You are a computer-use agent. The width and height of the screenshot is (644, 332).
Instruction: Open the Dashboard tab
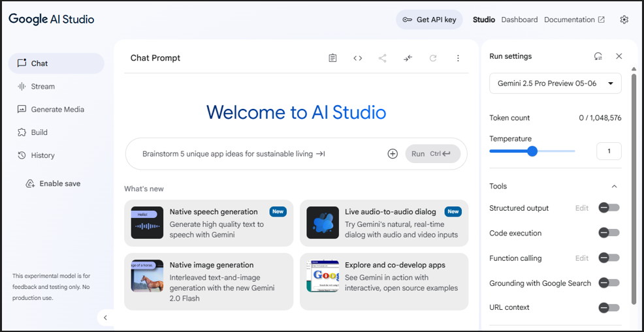point(519,20)
